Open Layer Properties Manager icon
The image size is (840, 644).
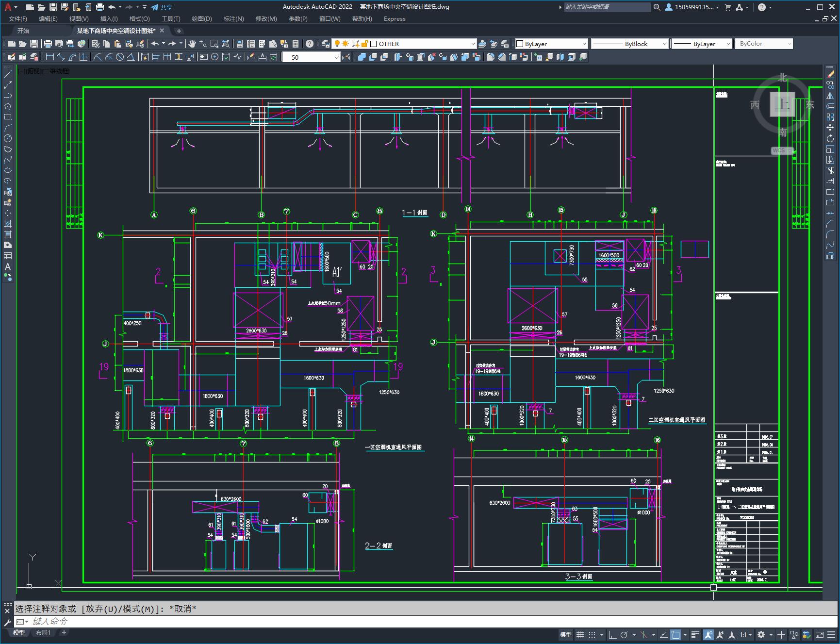(x=326, y=44)
